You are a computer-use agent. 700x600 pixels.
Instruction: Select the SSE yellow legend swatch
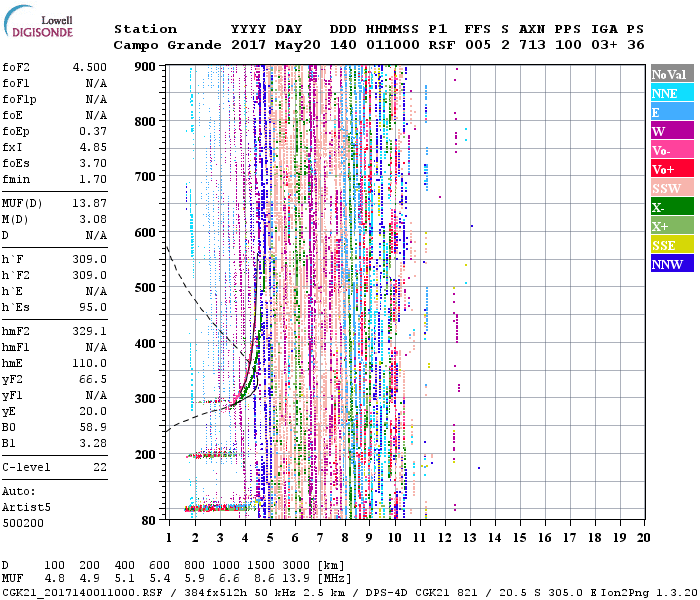672,245
